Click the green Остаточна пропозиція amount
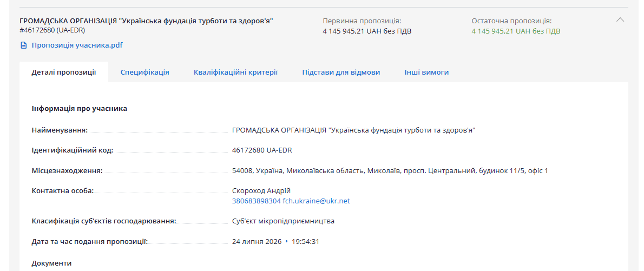644x271 pixels. [x=516, y=31]
